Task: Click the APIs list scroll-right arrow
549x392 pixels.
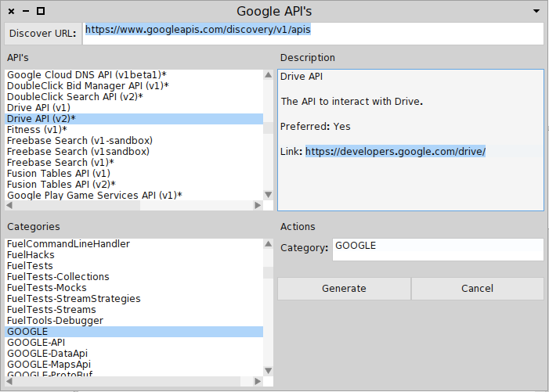Action: pos(258,205)
